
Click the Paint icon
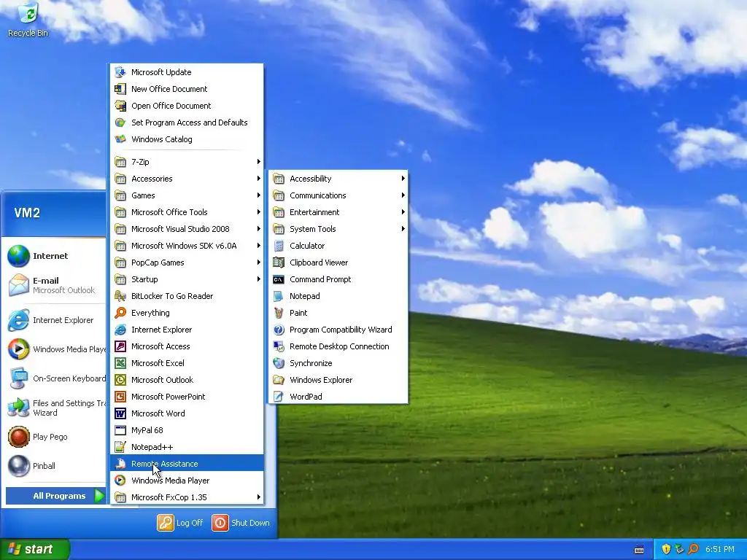(279, 313)
